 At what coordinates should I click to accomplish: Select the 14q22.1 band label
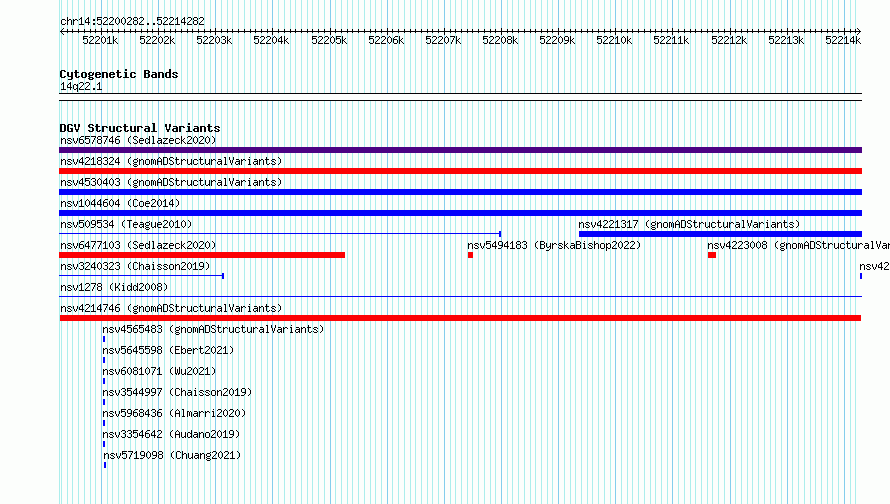[81, 86]
